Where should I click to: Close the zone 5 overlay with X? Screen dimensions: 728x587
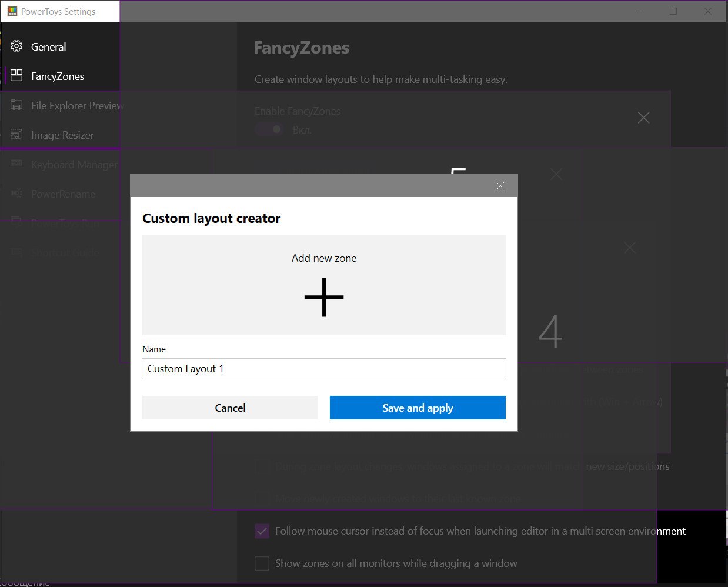coord(556,174)
